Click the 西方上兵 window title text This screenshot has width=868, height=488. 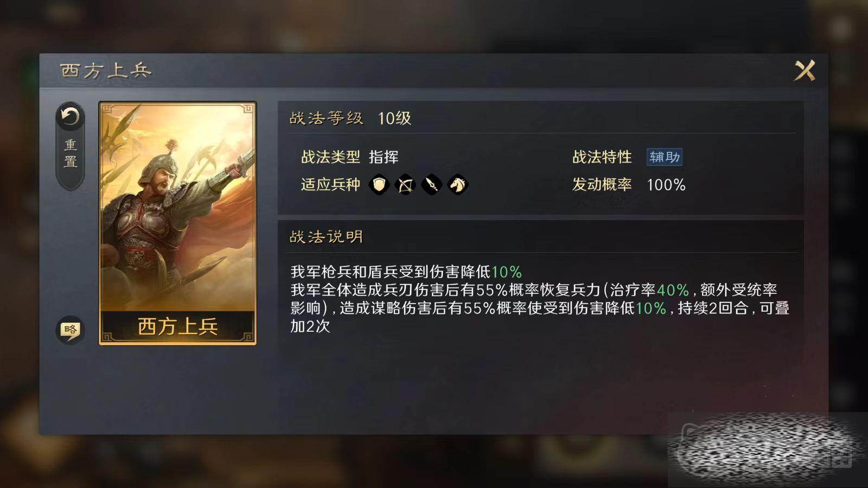click(x=106, y=70)
